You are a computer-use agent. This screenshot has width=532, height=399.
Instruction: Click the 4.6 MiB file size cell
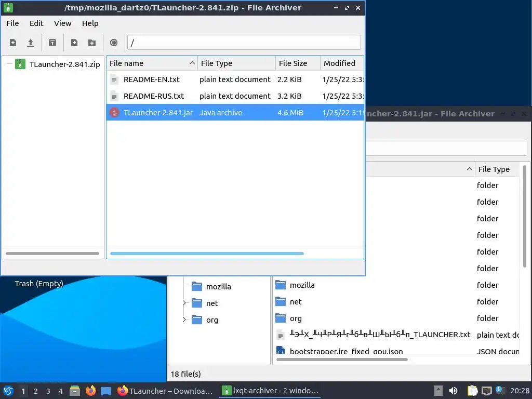pyautogui.click(x=290, y=113)
